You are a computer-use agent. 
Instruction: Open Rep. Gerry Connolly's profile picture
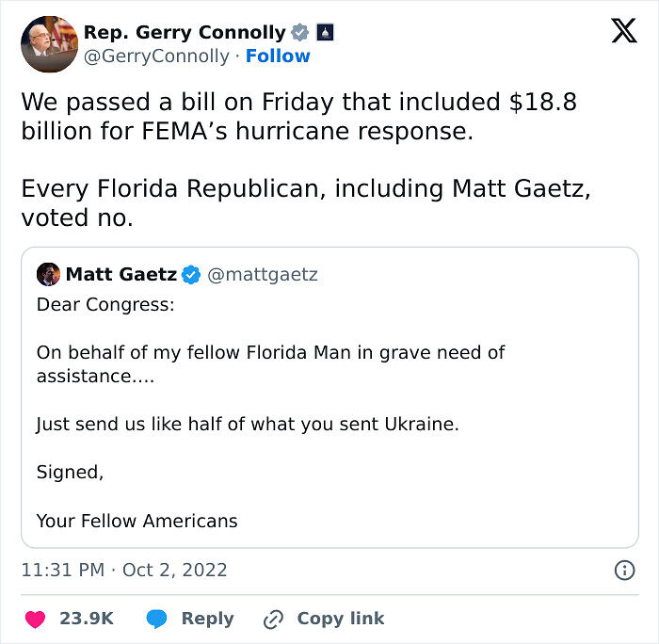(49, 44)
